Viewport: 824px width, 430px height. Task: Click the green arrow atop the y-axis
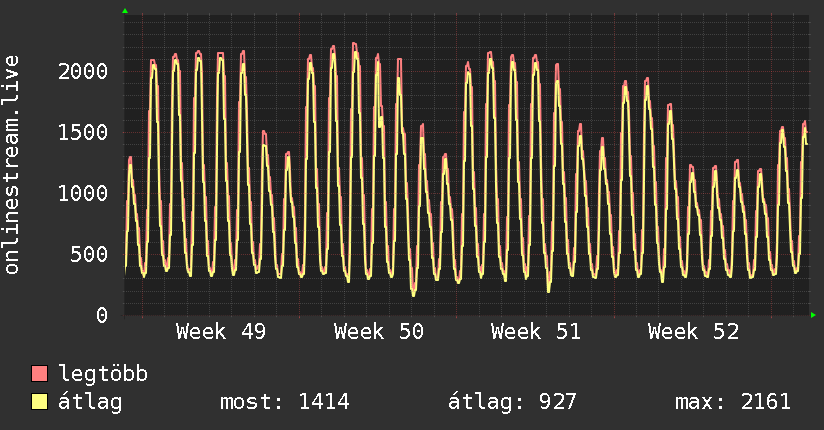125,11
